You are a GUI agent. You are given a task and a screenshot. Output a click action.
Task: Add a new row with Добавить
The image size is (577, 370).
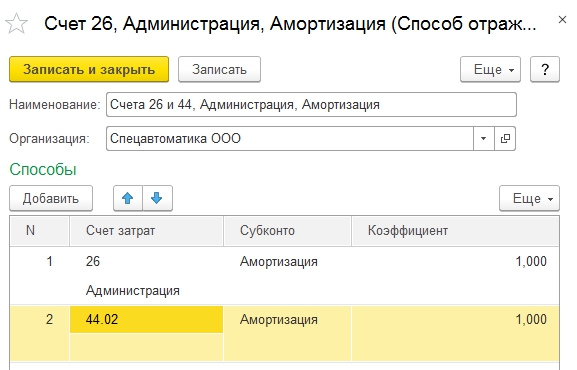[51, 198]
